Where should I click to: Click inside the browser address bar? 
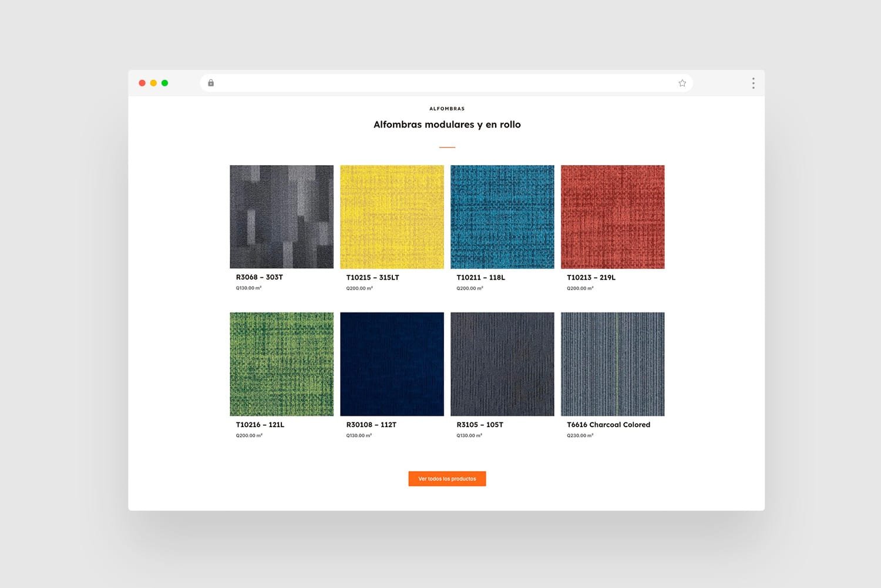446,83
